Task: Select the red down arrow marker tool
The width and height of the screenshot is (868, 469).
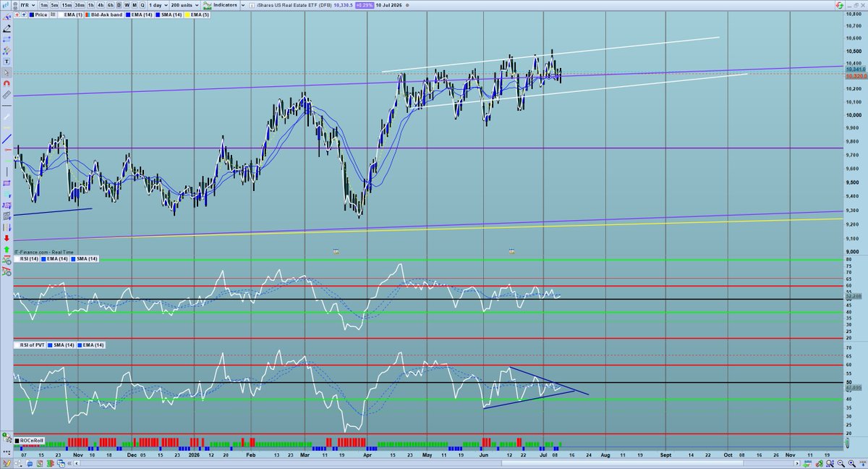Action: pos(7,238)
